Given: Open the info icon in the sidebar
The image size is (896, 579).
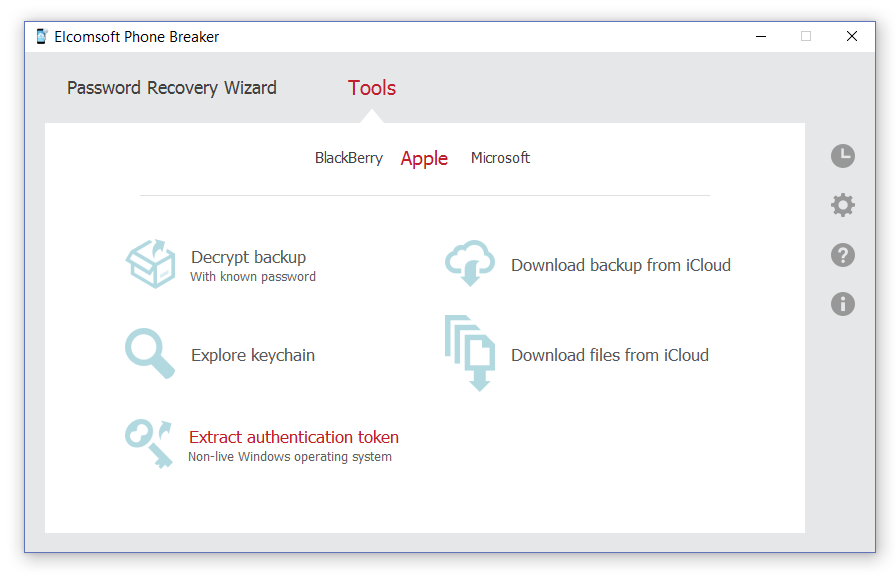Looking at the screenshot, I should tap(843, 304).
